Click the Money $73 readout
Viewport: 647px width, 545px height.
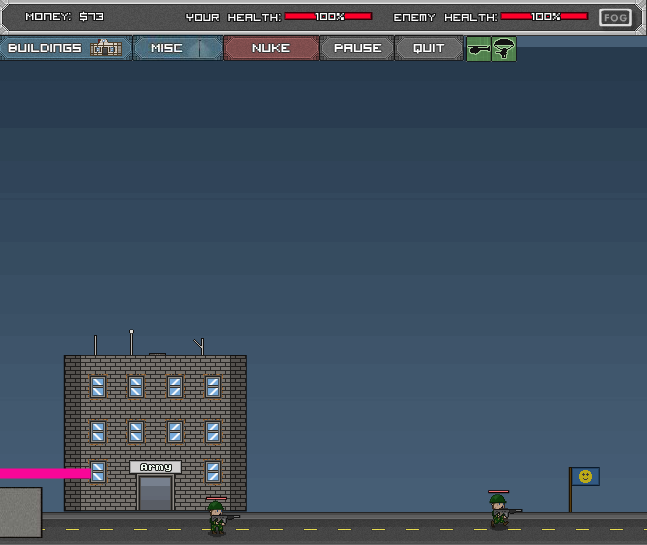tap(64, 17)
